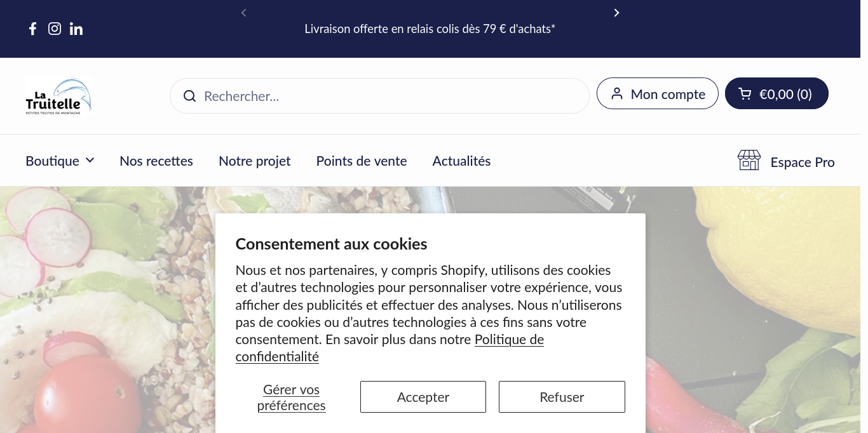Open the LinkedIn icon

(76, 29)
